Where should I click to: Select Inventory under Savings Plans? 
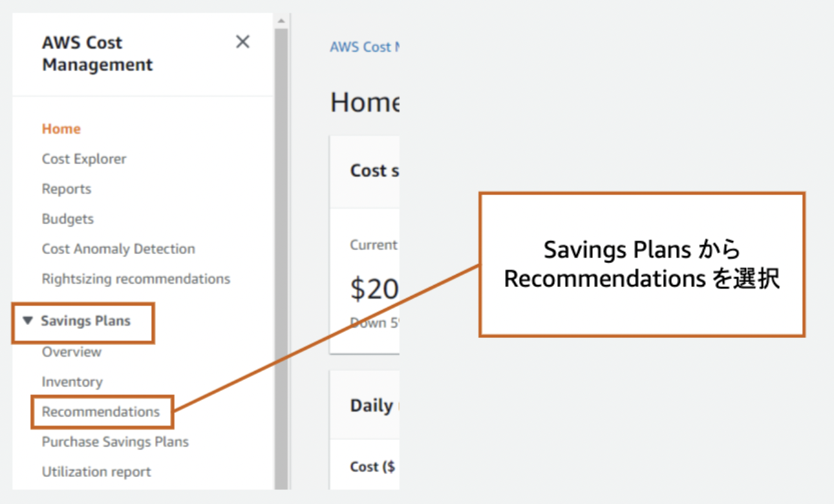pyautogui.click(x=72, y=382)
